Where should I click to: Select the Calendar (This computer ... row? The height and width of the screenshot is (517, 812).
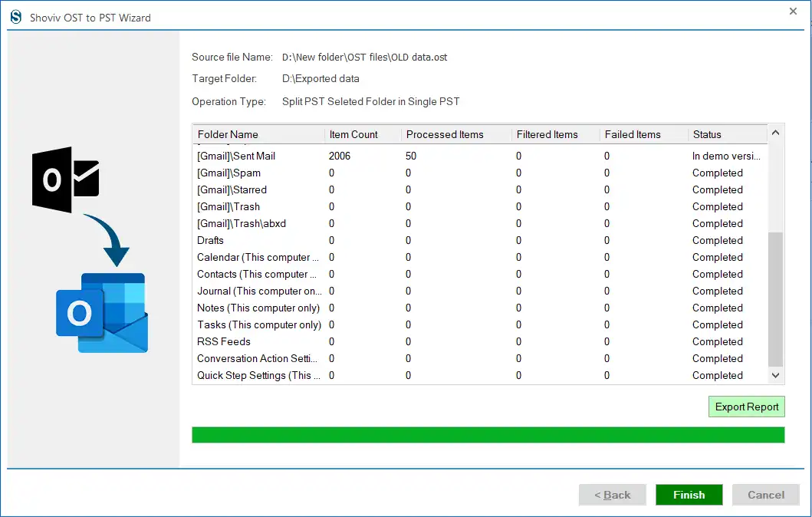coord(479,258)
